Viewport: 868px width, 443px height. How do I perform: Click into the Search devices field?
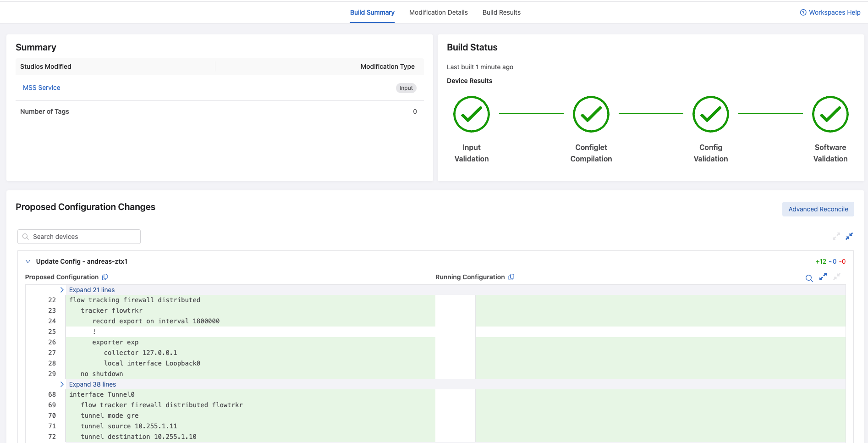coord(82,237)
